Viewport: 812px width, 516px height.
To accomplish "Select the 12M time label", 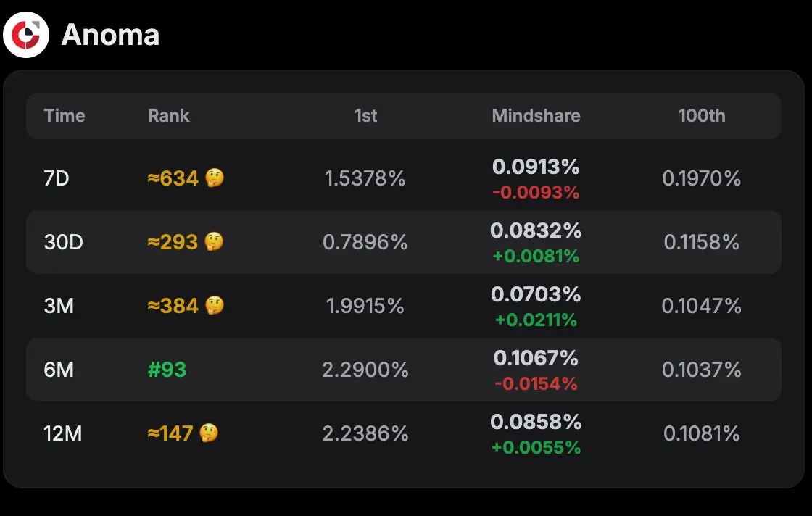I will pyautogui.click(x=62, y=433).
